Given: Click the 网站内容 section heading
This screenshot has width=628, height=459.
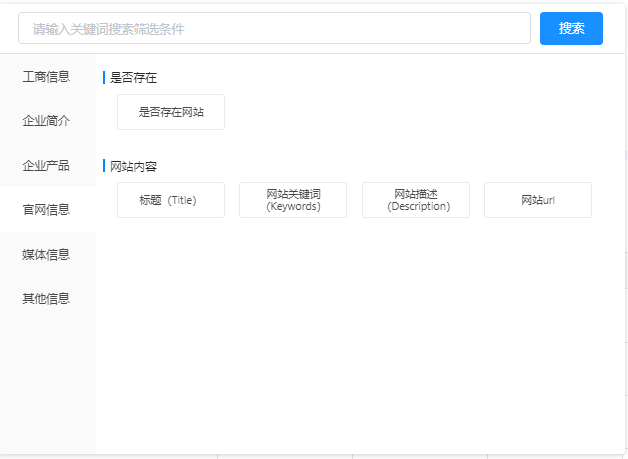Looking at the screenshot, I should (133, 166).
